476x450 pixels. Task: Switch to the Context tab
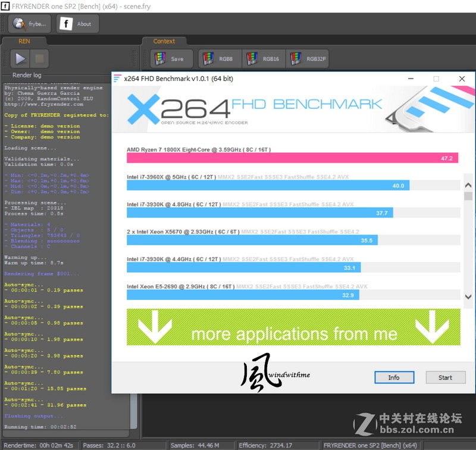(164, 41)
